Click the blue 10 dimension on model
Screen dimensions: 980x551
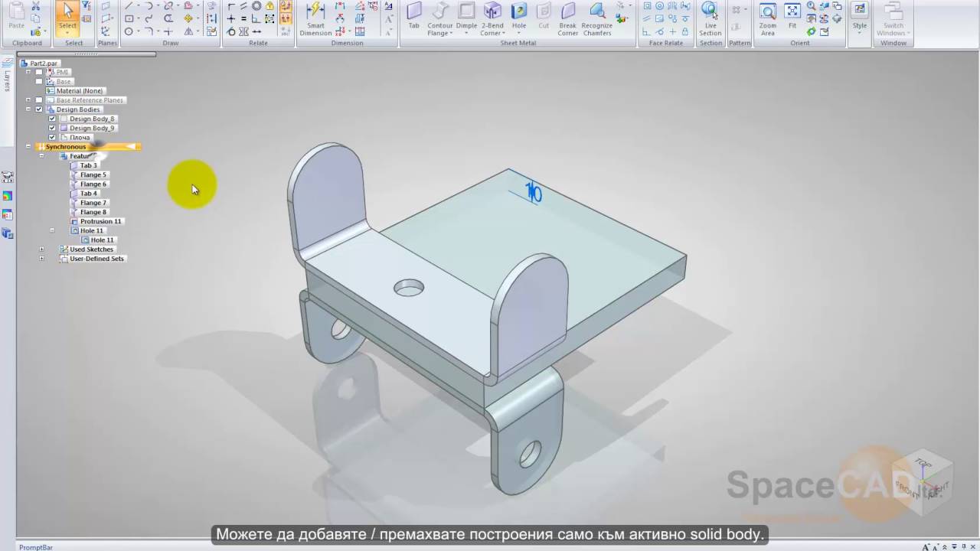tap(534, 193)
